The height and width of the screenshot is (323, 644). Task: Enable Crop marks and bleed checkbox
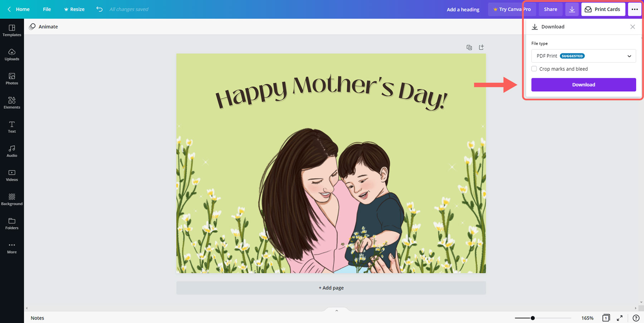click(534, 69)
